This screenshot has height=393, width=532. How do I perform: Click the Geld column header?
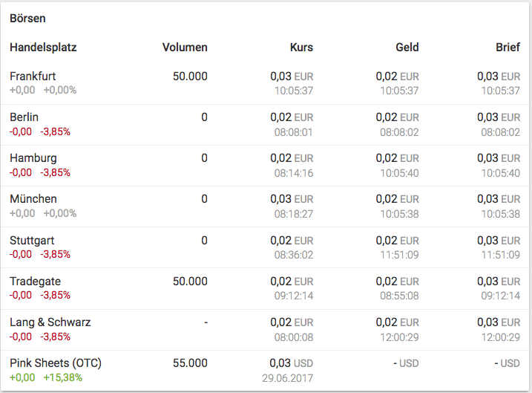click(407, 48)
